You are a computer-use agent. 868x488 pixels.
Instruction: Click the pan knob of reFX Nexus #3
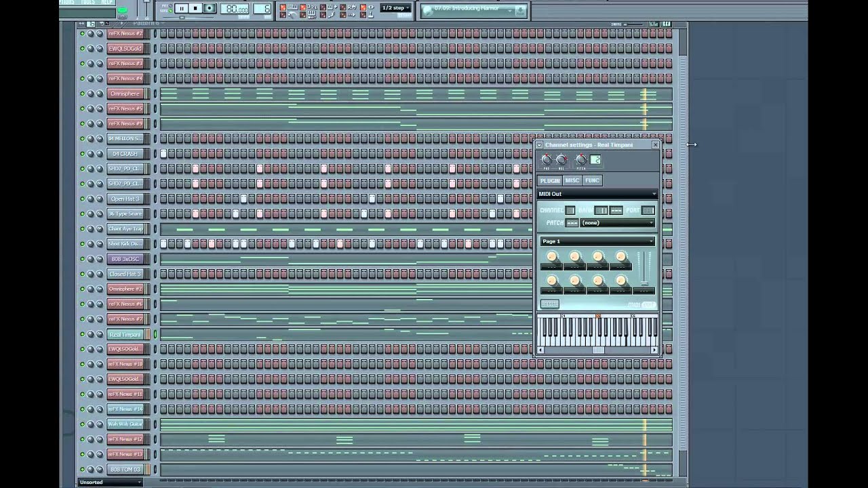click(x=91, y=64)
